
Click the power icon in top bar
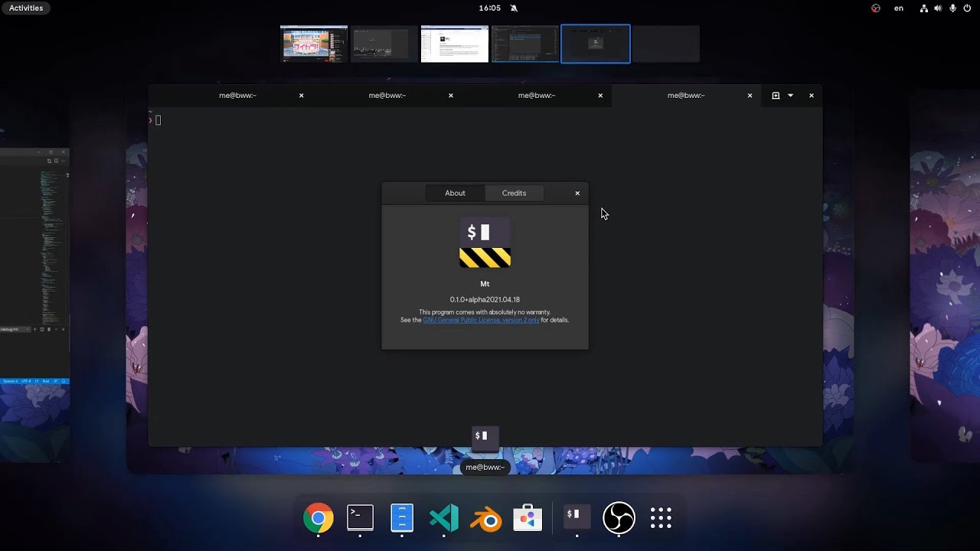[x=968, y=8]
